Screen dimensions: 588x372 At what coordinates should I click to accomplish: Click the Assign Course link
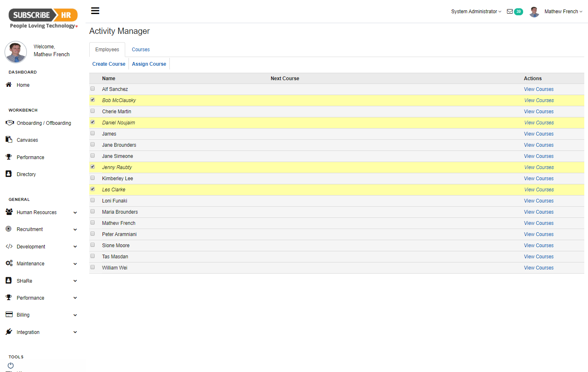click(x=149, y=64)
